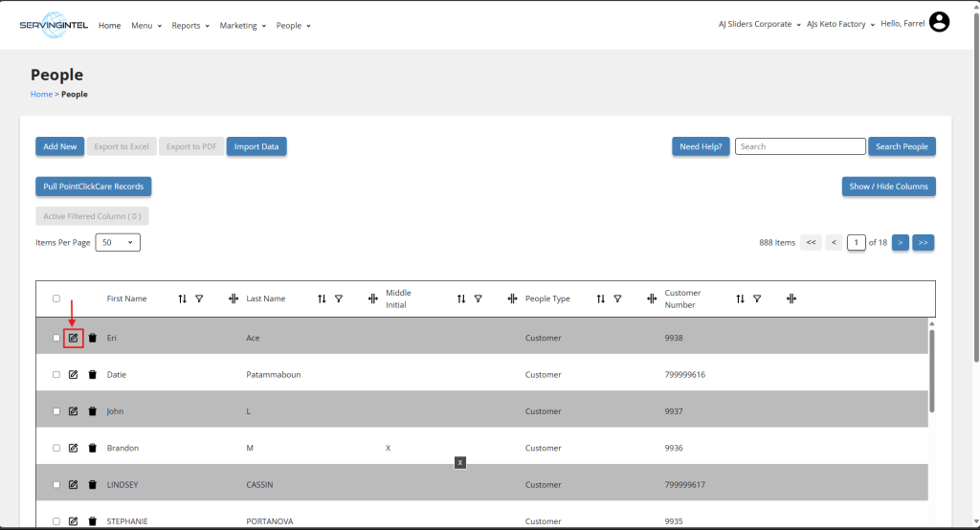The height and width of the screenshot is (530, 980).
Task: Check the box for John L row
Action: pos(56,411)
